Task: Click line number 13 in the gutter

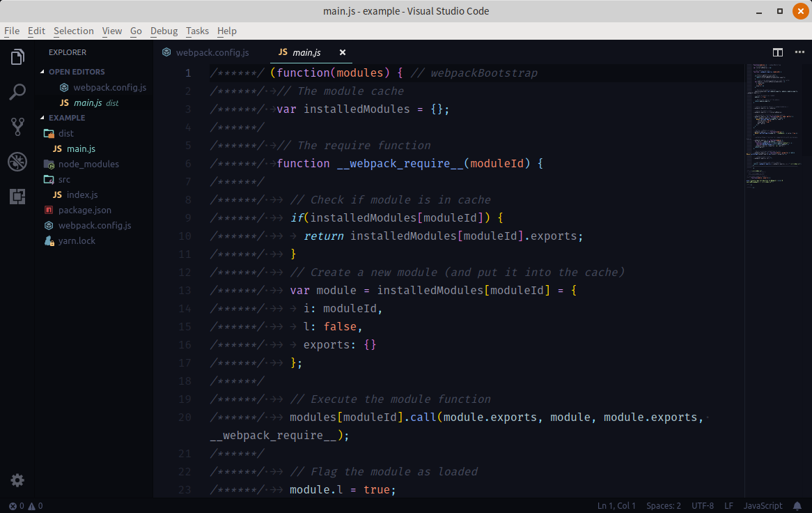Action: click(x=185, y=291)
